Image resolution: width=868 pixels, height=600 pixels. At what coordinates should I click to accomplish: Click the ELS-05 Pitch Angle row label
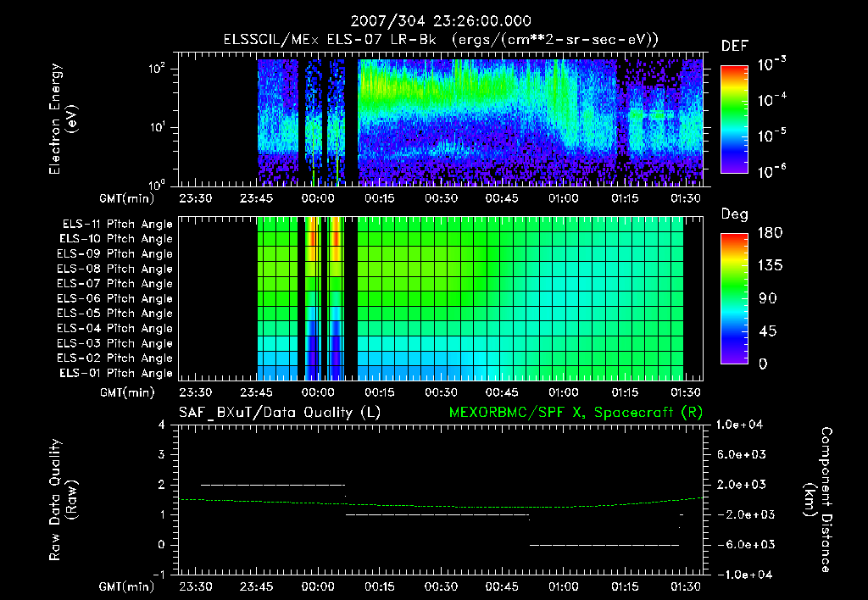[114, 314]
